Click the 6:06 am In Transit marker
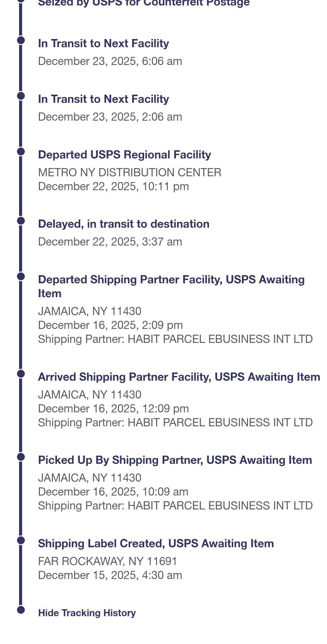This screenshot has height=644, width=327. (x=21, y=40)
